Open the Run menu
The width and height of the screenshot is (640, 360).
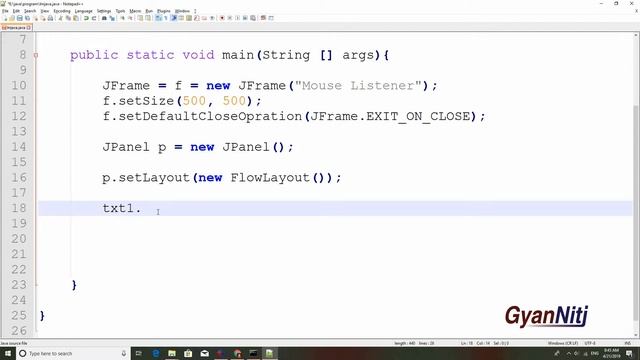click(149, 11)
